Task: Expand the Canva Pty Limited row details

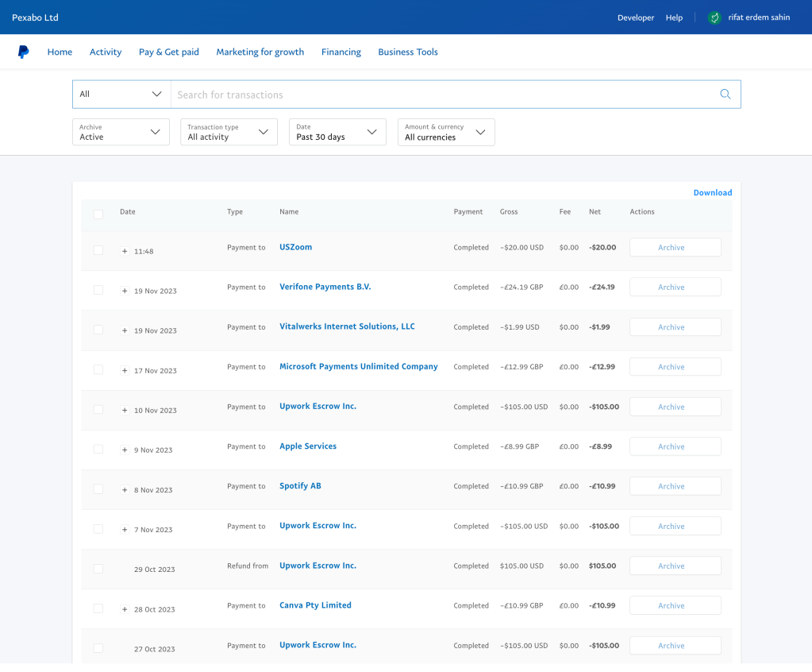Action: click(125, 609)
